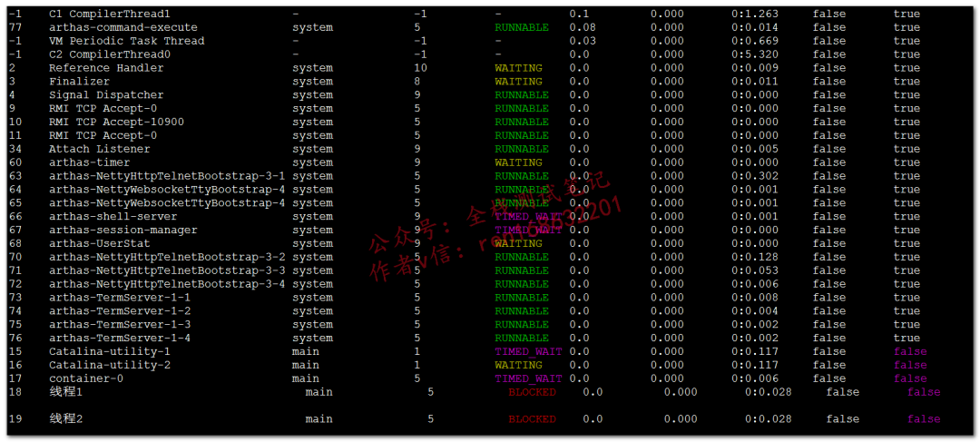Click TIMED_WAIT state in Catalina-utility-1 row

pyautogui.click(x=529, y=351)
